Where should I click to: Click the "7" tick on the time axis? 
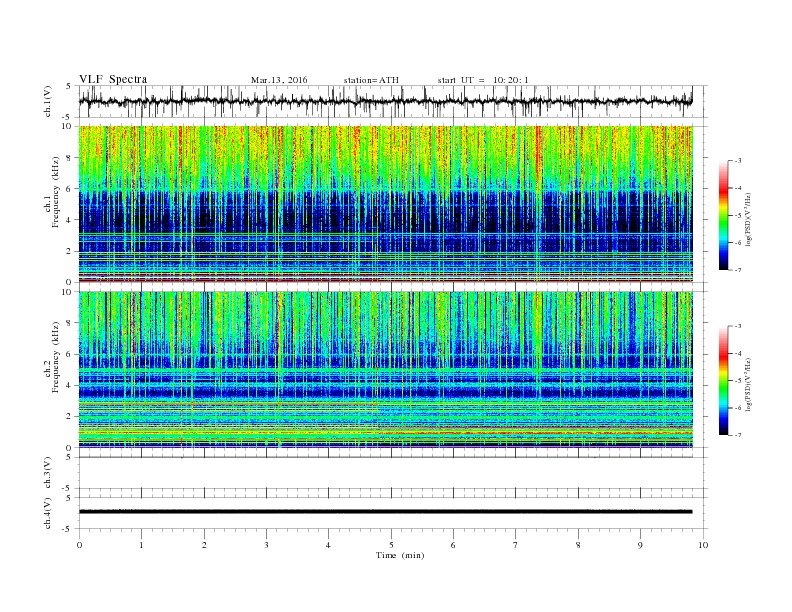(x=516, y=545)
